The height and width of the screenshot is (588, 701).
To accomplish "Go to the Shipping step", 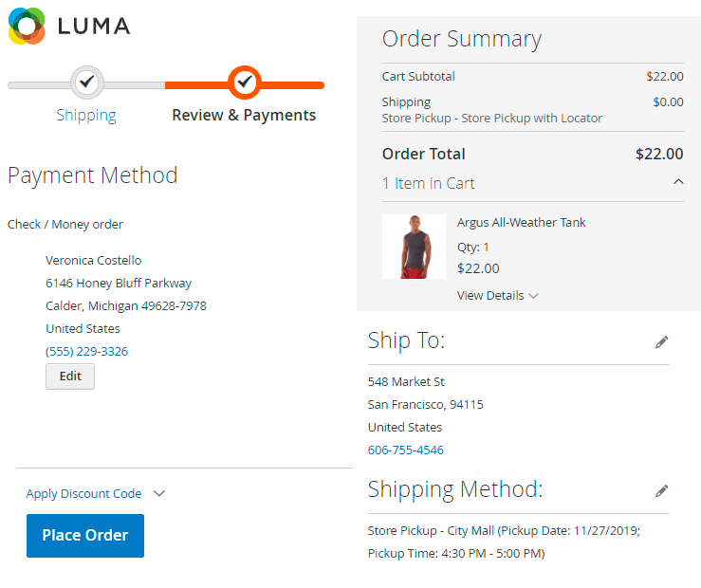I will click(86, 115).
